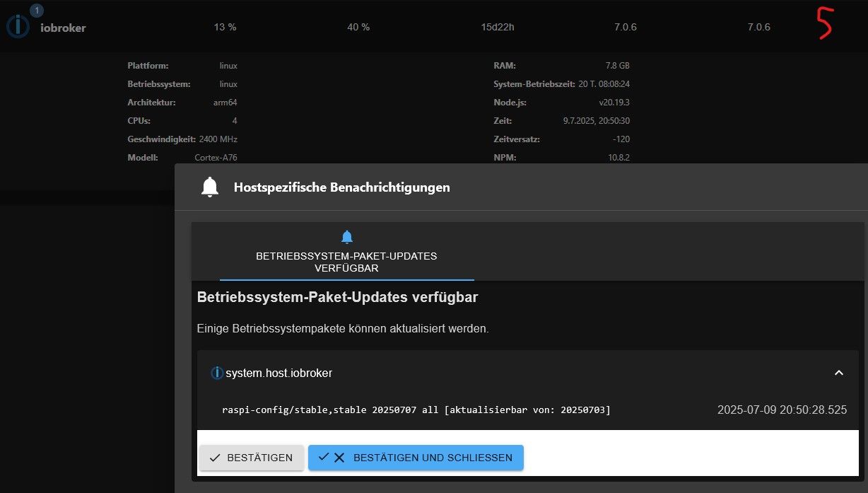Click the iobroker host name
This screenshot has height=493, width=868.
[64, 28]
